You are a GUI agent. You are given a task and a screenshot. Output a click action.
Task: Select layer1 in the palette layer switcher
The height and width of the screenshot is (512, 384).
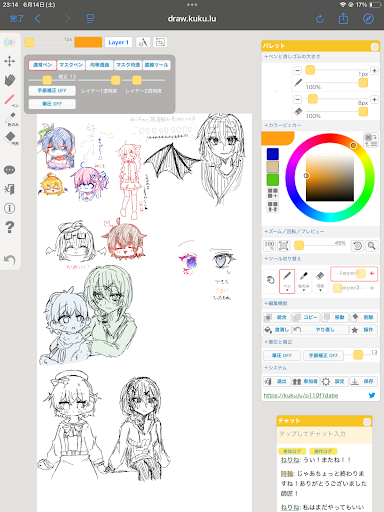[x=354, y=273]
